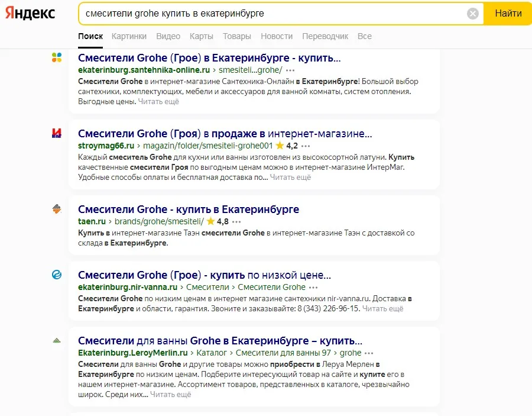Open the three-dot menu for LeroyMerlin result

pyautogui.click(x=369, y=353)
